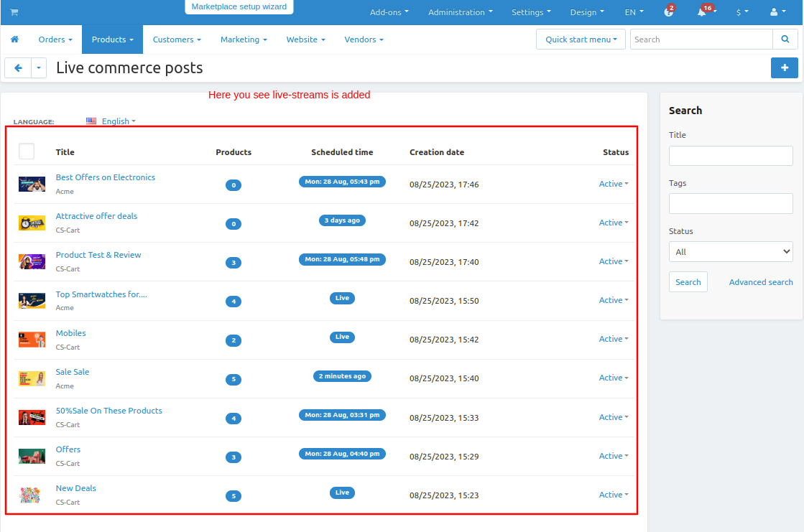Screen dimensions: 804x532
Task: Open the Vendors menu
Action: click(364, 39)
